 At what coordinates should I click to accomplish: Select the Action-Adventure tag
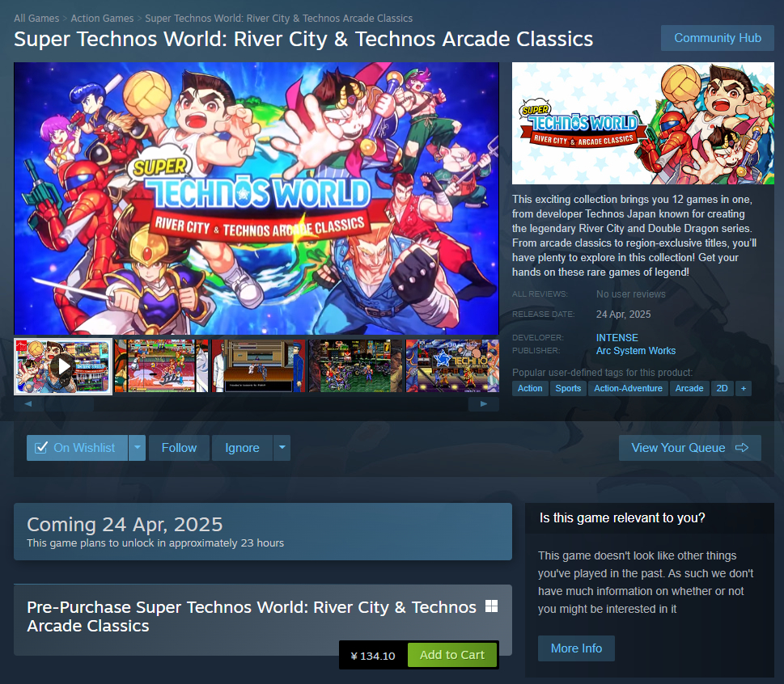point(628,388)
